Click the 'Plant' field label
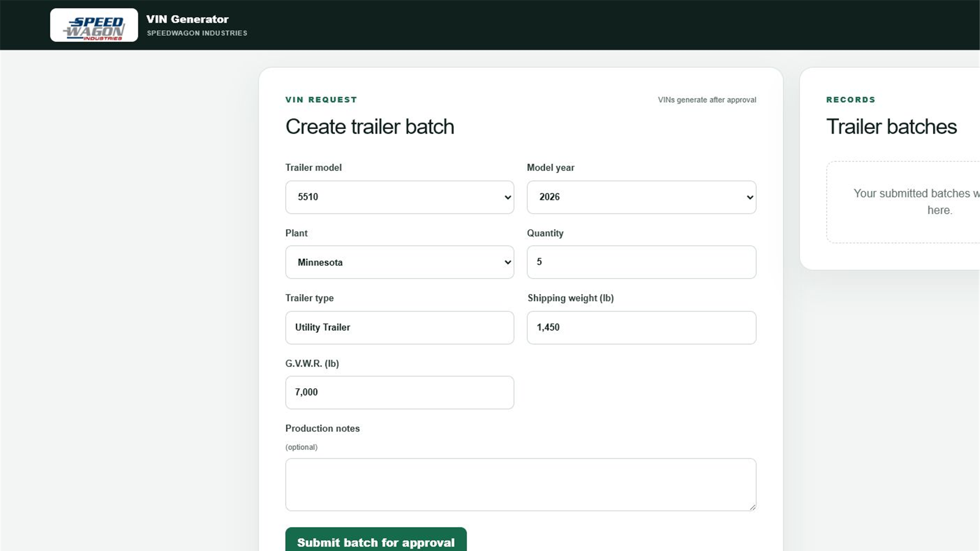980x551 pixels. pos(297,233)
